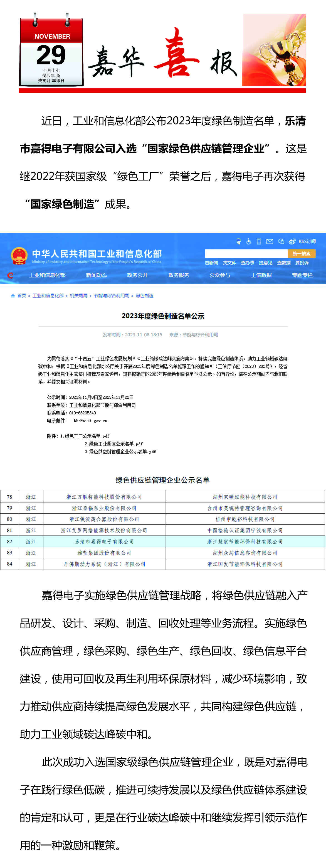Click table cell 浙江慧宸节能环保科技有限公司
The image size is (326, 868).
[245, 541]
